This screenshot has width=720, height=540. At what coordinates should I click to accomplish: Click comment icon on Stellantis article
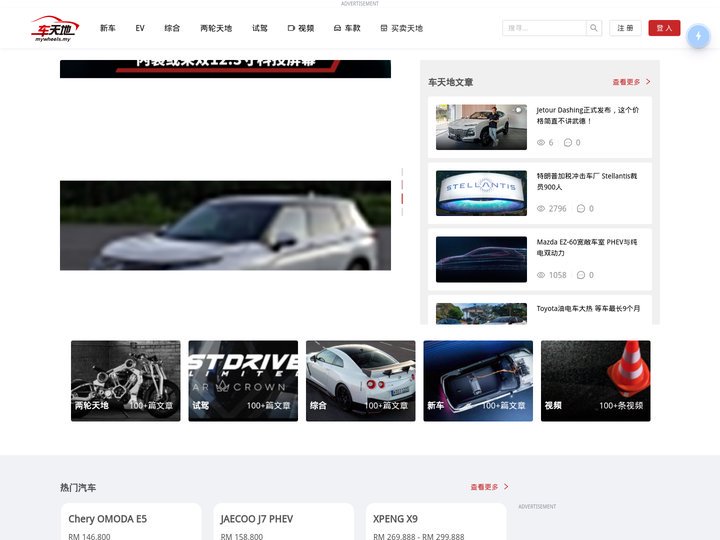(581, 208)
